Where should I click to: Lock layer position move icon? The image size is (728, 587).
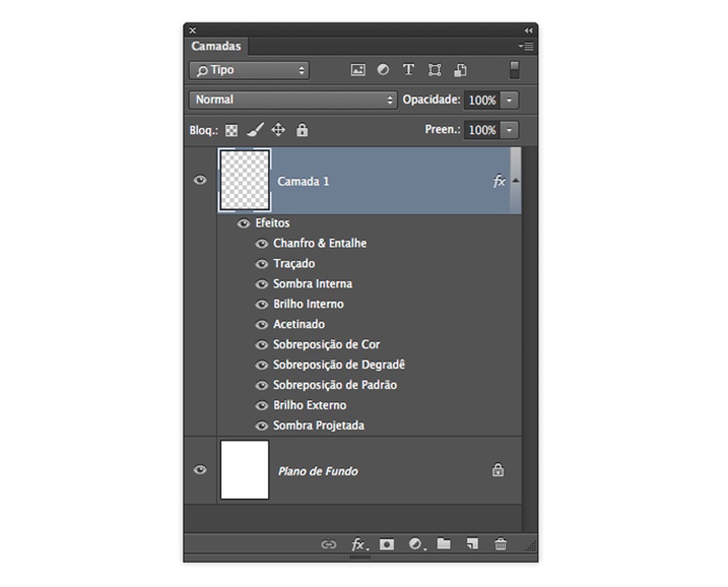tap(278, 130)
